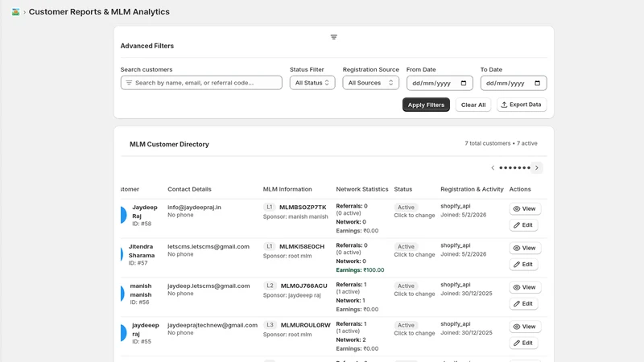Click Export Data button

pyautogui.click(x=522, y=105)
